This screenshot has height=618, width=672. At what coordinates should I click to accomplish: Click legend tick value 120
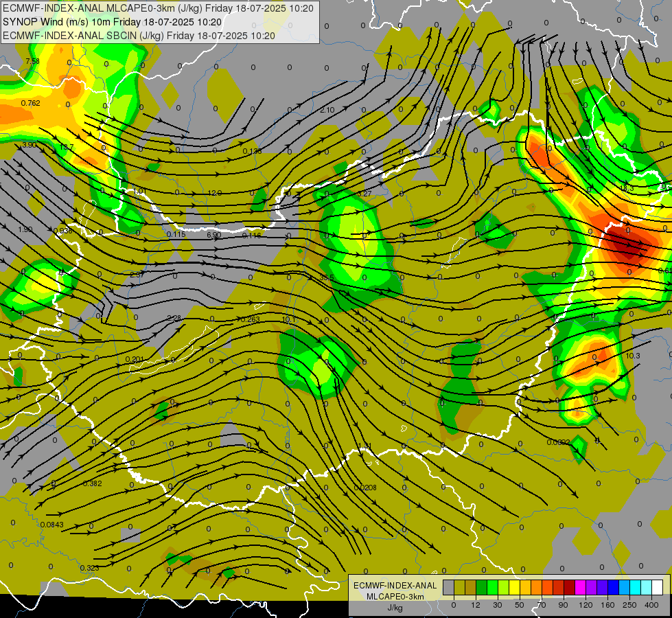point(586,605)
